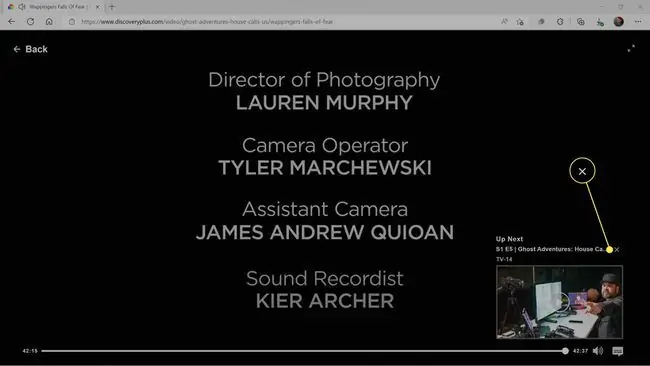Open the browser Collections icon
The height and width of the screenshot is (366, 650).
[581, 22]
